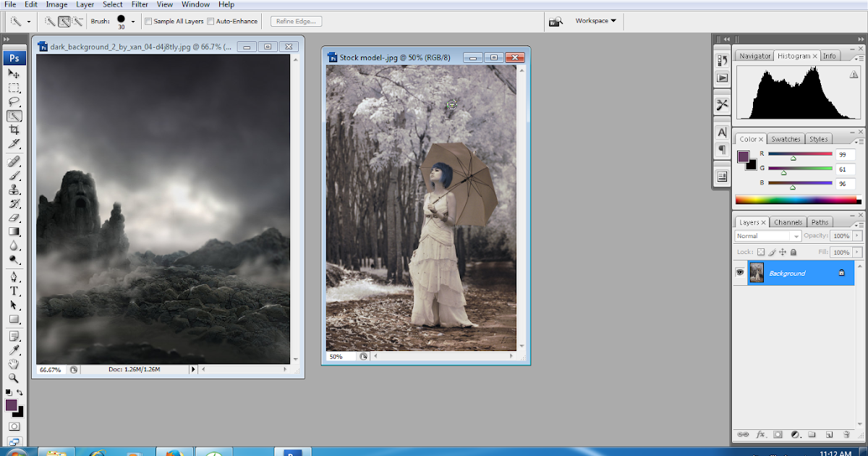Create a new layer in the Layers panel
This screenshot has width=868, height=456.
coord(828,435)
